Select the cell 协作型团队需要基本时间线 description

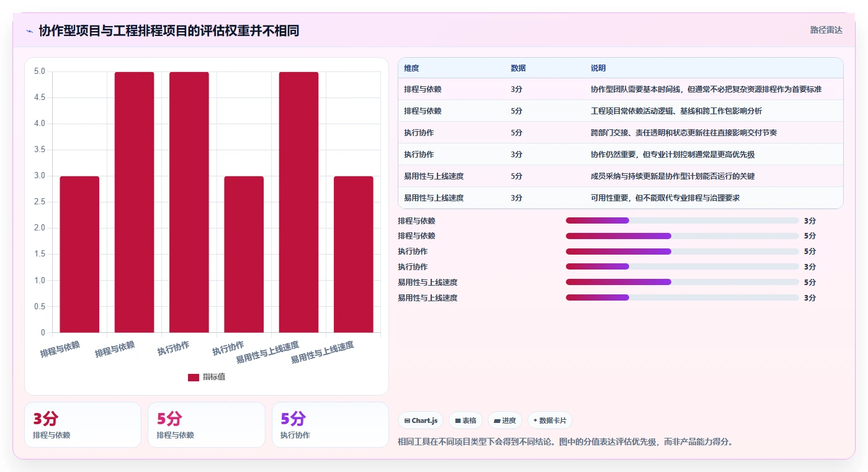click(x=706, y=89)
